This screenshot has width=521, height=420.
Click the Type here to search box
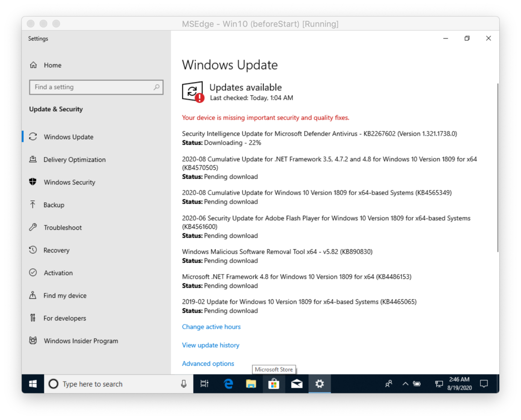119,384
